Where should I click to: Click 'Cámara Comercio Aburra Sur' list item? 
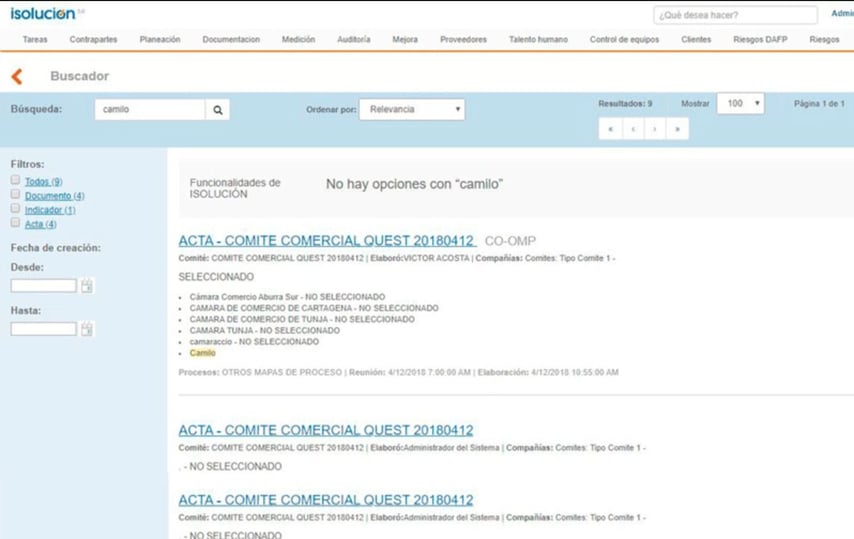(x=287, y=297)
